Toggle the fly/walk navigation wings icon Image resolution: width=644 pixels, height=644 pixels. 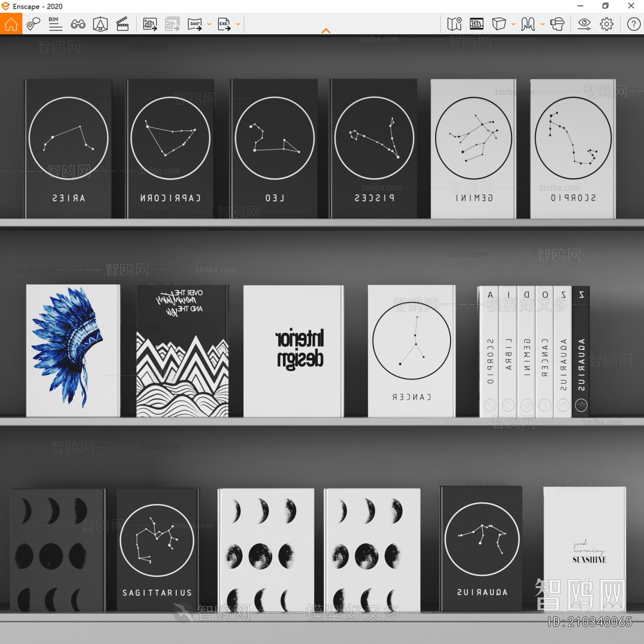[528, 24]
